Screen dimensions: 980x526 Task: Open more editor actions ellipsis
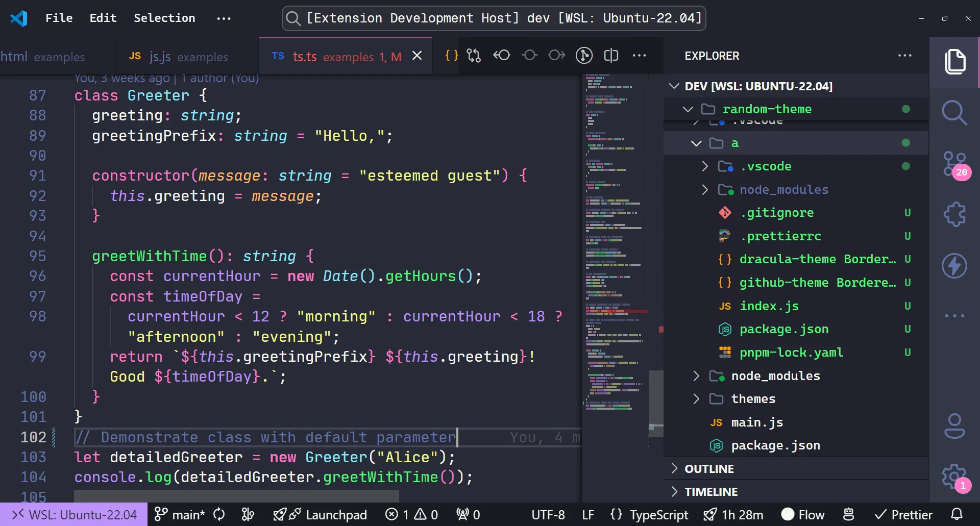(x=639, y=55)
